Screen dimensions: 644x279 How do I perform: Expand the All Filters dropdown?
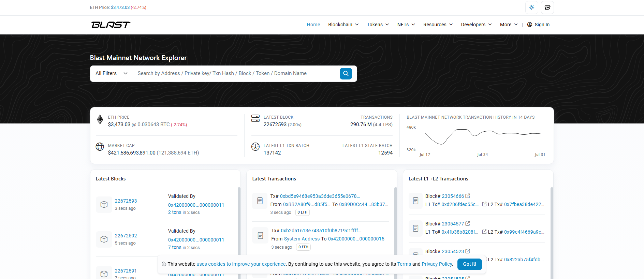pyautogui.click(x=112, y=73)
